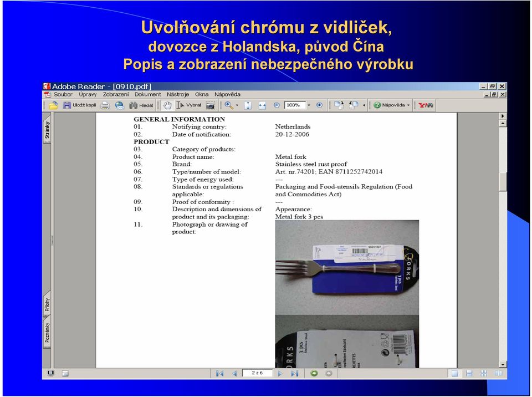Select the Snapshot camera tool
This screenshot has height=397, width=532.
(211, 105)
